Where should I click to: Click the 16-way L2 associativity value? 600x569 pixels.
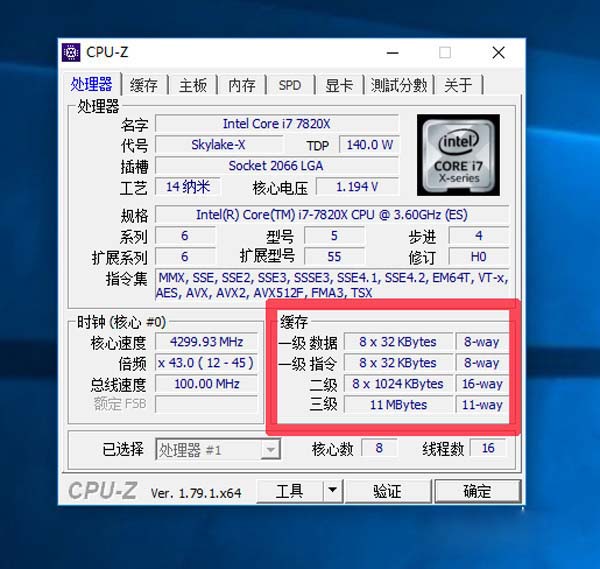482,384
